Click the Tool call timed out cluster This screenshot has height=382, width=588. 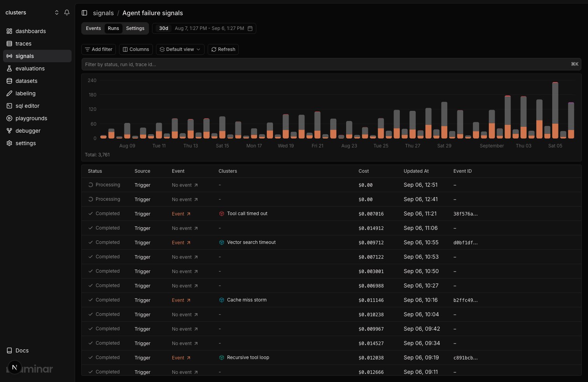click(x=243, y=214)
